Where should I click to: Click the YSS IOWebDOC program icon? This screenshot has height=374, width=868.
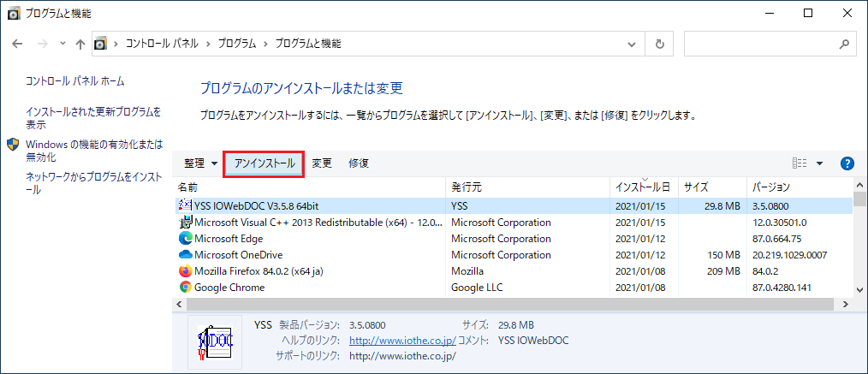(x=185, y=206)
